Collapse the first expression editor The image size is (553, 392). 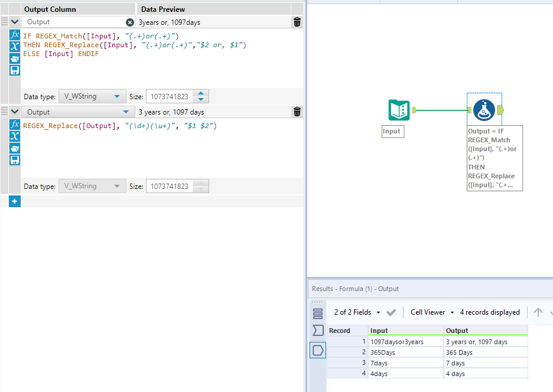coord(14,21)
